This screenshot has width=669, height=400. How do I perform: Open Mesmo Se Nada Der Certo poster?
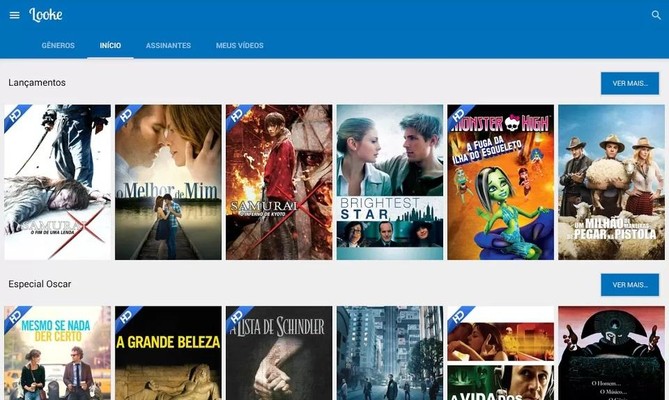point(58,353)
